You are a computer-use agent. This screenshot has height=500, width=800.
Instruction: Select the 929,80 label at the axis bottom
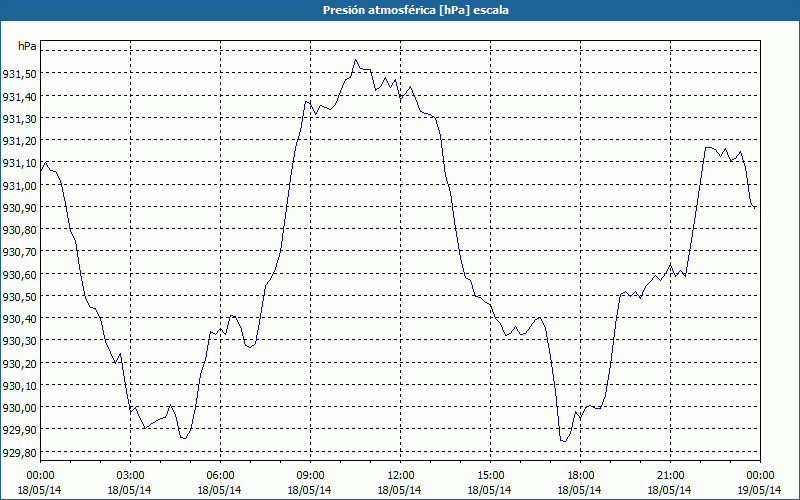(19, 453)
